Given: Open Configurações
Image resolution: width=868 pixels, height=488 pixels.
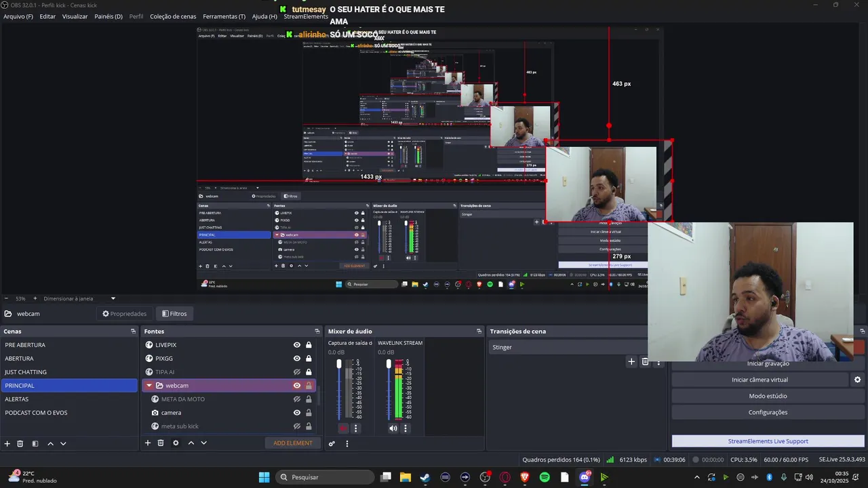Looking at the screenshot, I should click(768, 412).
